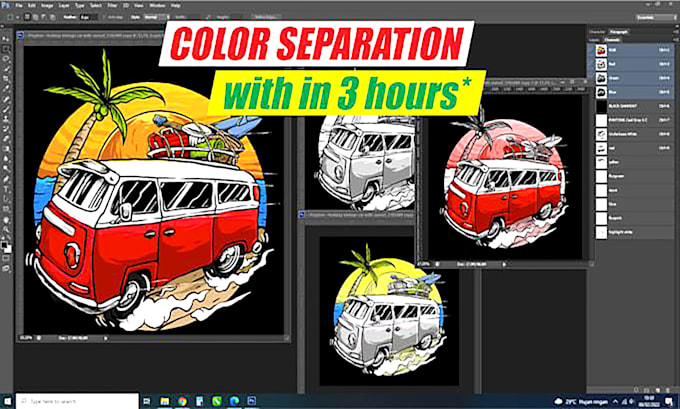Select the Blur tool
The height and width of the screenshot is (409, 680).
[x=6, y=159]
